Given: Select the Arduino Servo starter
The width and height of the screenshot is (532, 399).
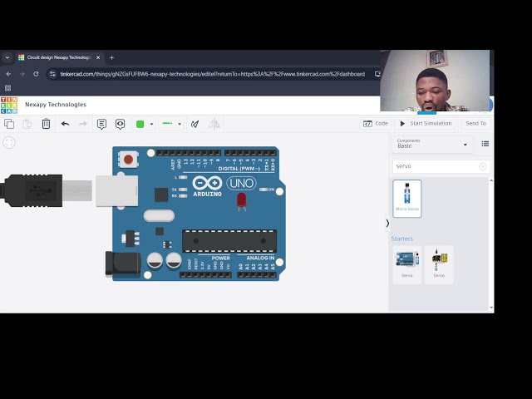Looking at the screenshot, I should 407,264.
